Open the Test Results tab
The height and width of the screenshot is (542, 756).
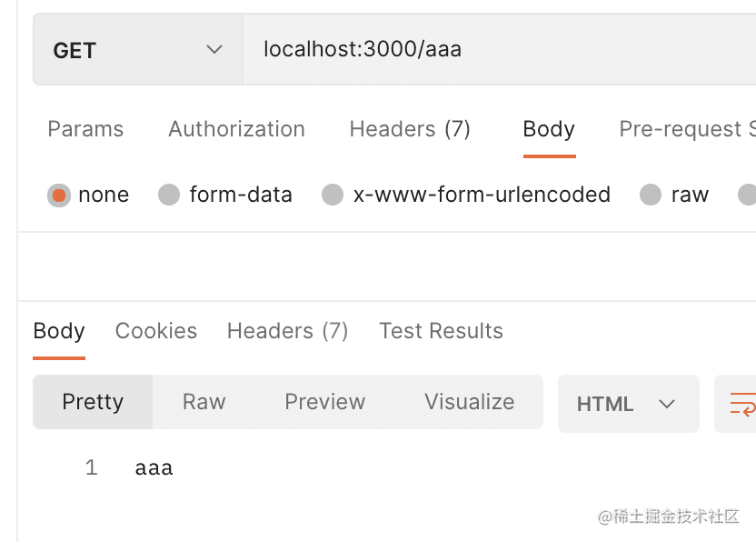(441, 331)
